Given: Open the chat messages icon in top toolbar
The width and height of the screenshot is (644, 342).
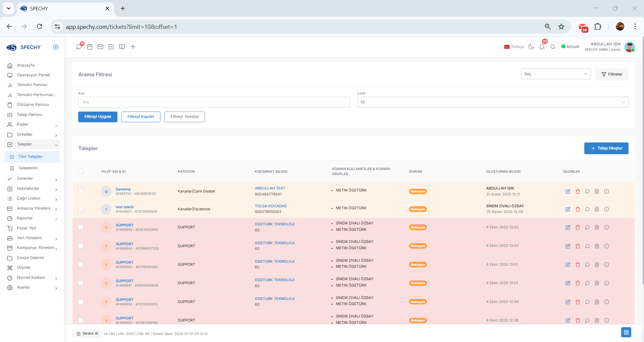Looking at the screenshot, I should point(79,47).
